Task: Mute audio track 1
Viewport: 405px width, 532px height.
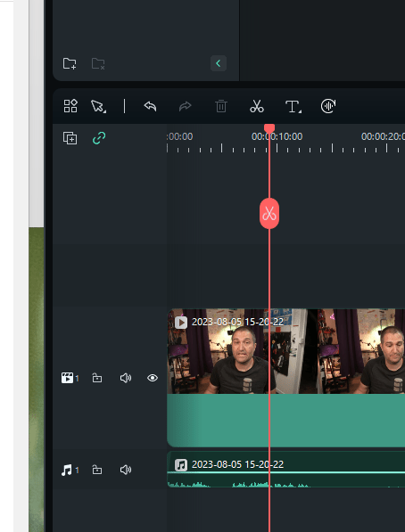Action: (x=126, y=470)
